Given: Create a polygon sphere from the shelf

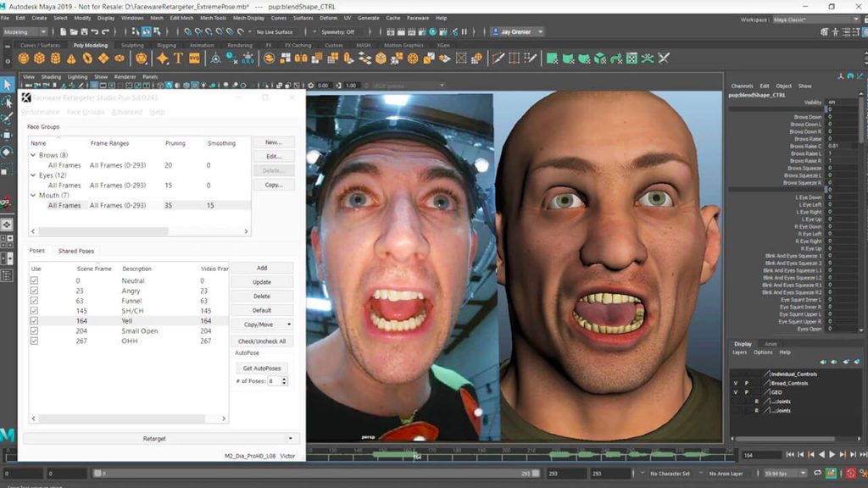Looking at the screenshot, I should coord(24,58).
